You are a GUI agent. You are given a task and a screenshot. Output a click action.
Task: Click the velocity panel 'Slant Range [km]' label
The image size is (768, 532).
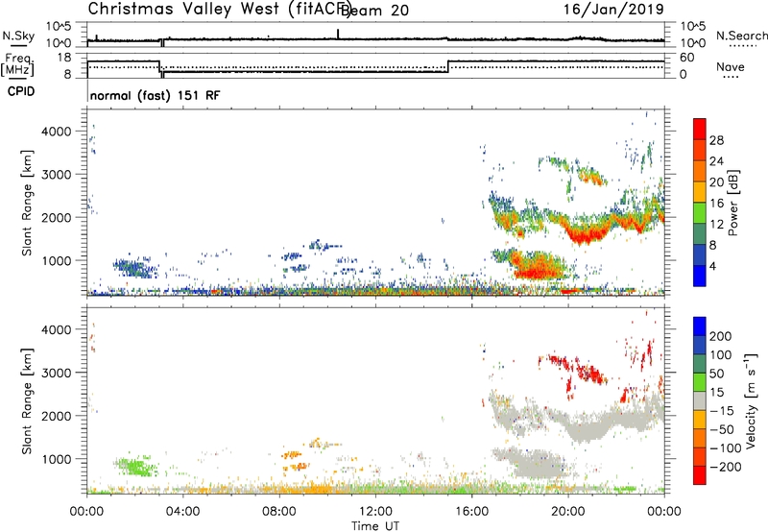tap(27, 400)
